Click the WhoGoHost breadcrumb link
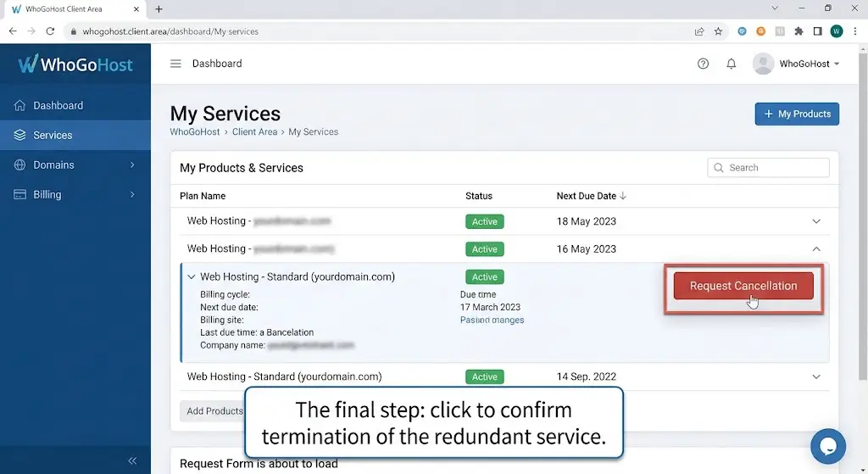 click(195, 131)
